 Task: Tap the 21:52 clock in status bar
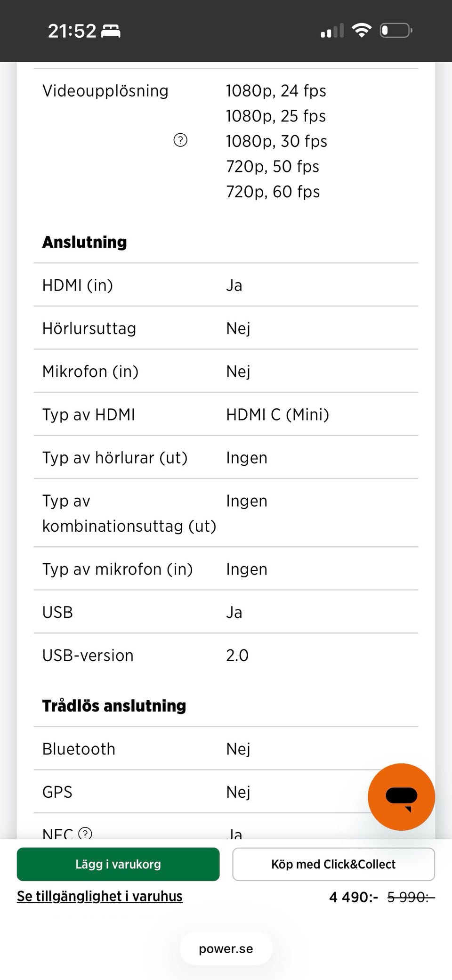[72, 31]
